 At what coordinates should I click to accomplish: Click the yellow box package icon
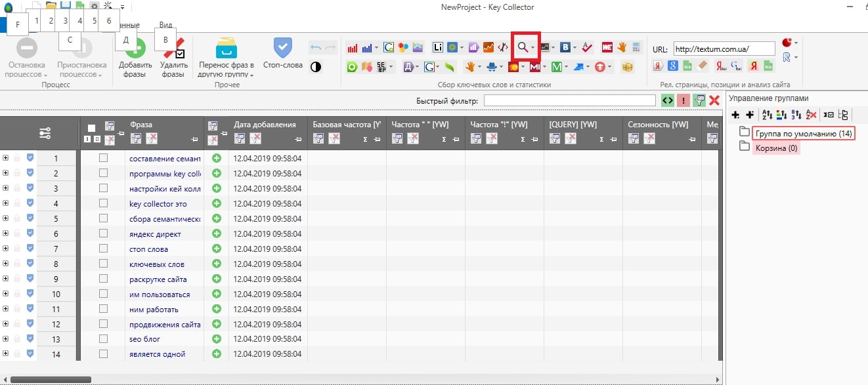(628, 66)
